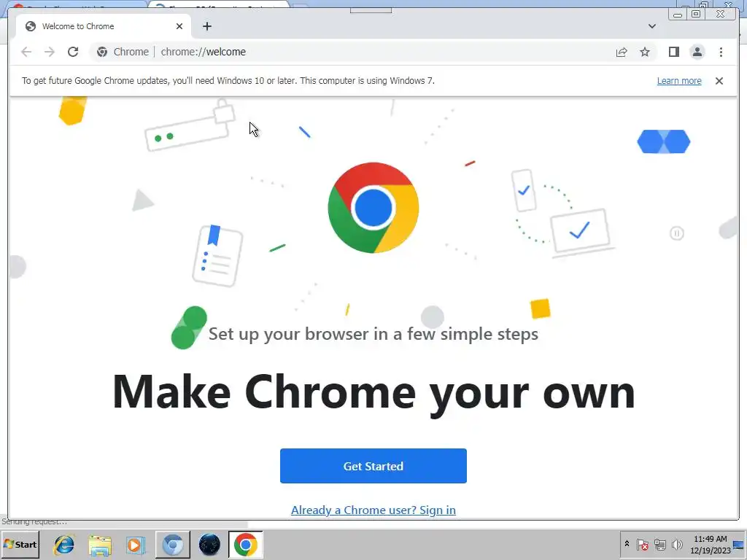Go back using the back arrow
This screenshot has height=560, width=747.
26,52
